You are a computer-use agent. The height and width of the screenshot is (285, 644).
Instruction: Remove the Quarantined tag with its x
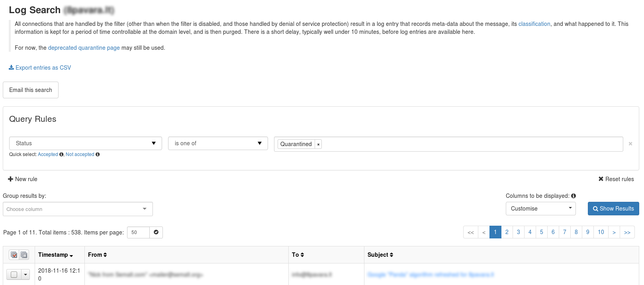318,144
